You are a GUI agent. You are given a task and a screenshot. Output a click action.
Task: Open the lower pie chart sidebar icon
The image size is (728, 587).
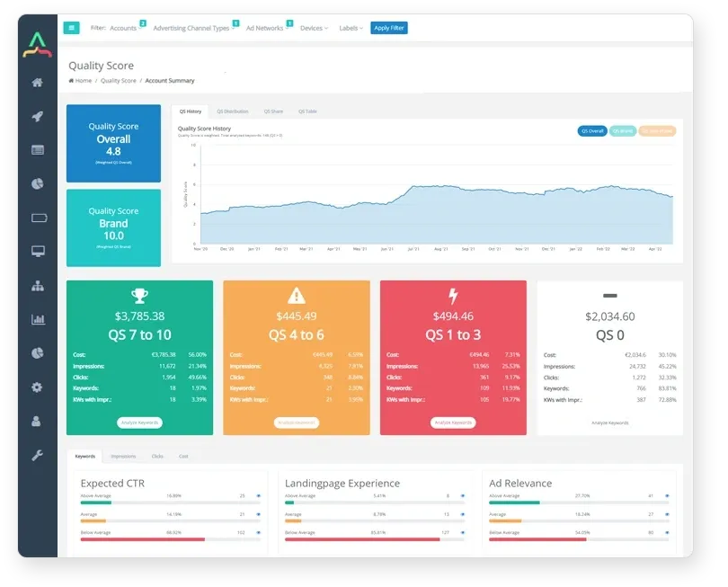tap(38, 353)
